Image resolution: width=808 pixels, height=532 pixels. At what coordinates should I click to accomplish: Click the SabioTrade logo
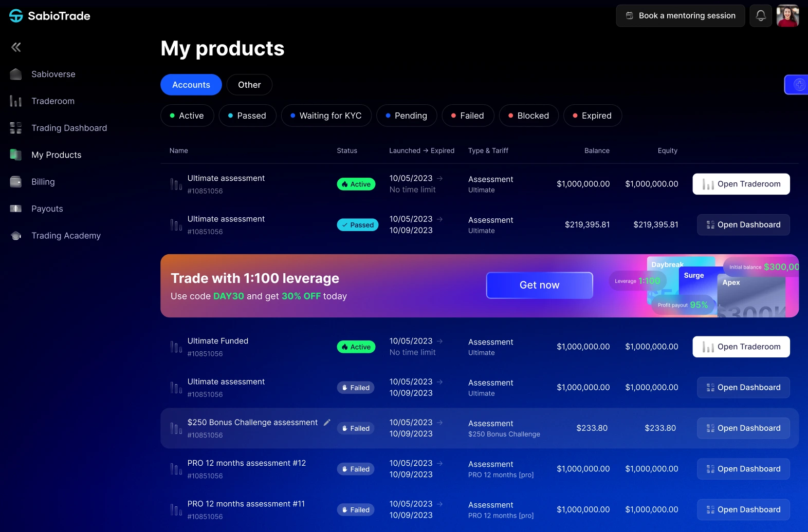click(50, 16)
